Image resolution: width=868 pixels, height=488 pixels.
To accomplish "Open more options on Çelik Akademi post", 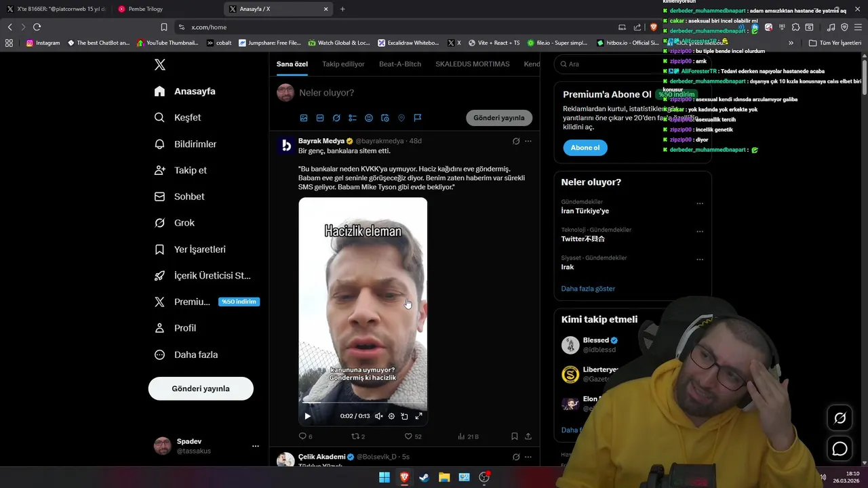I will [x=528, y=457].
